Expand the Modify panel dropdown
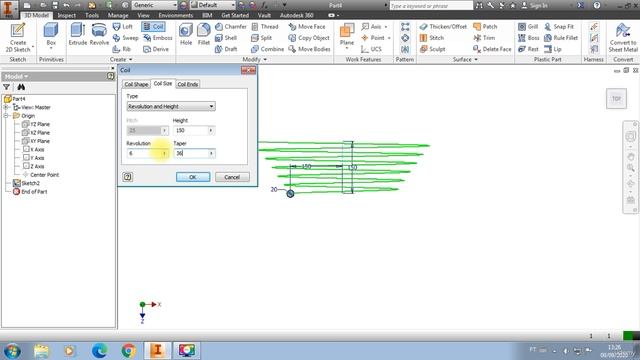 pos(254,60)
